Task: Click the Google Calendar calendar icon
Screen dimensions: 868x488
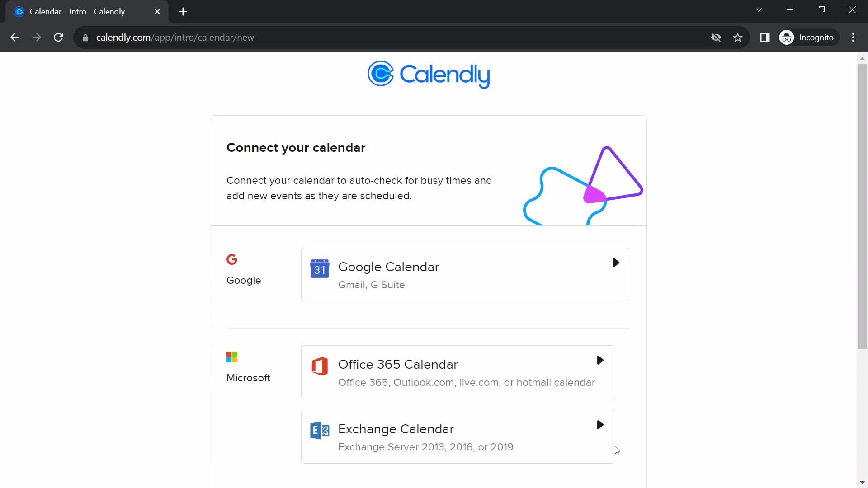Action: [x=320, y=269]
